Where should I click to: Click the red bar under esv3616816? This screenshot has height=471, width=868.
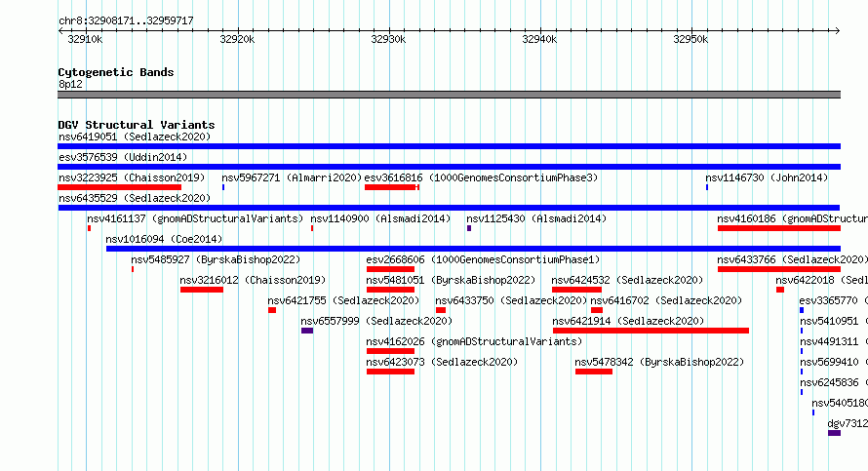(x=392, y=187)
